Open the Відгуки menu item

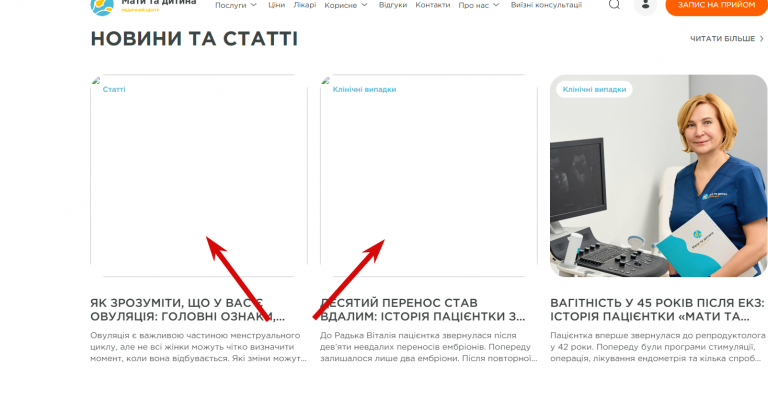coord(393,5)
